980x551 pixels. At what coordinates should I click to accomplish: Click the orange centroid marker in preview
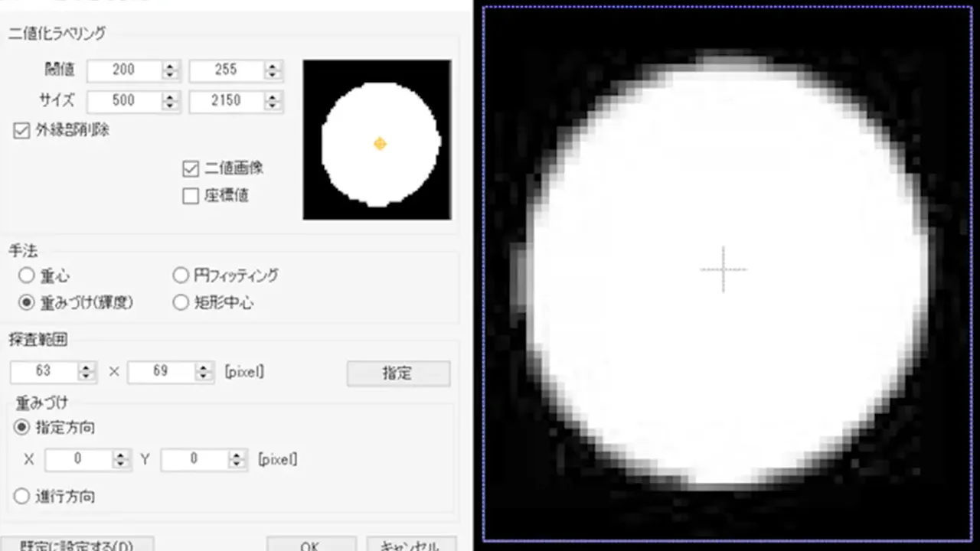pos(380,144)
